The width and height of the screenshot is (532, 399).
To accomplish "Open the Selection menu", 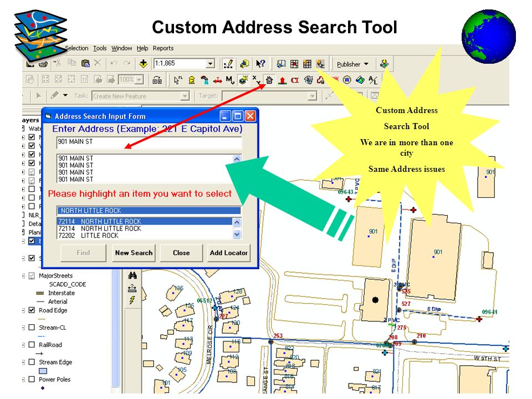I will (x=76, y=48).
